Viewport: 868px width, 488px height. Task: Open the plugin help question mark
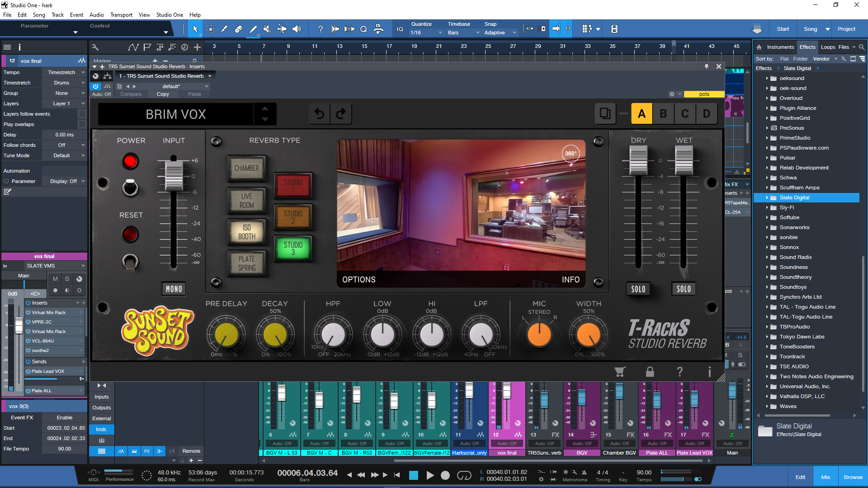tap(679, 372)
